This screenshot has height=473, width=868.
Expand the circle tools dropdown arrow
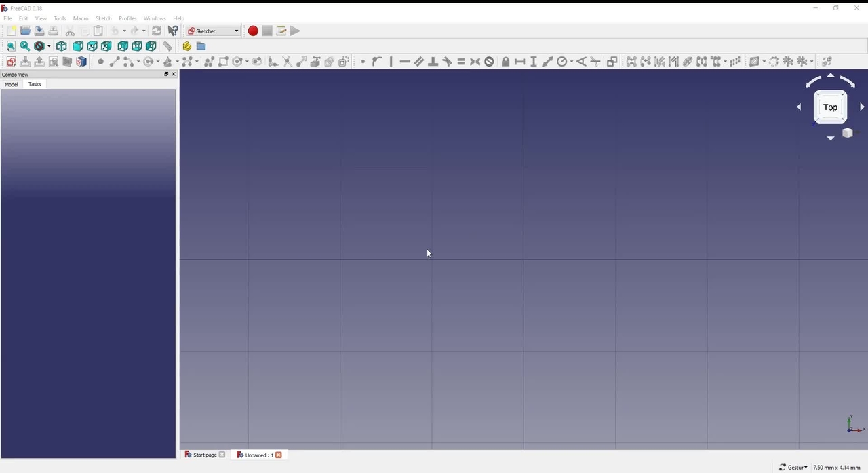158,62
